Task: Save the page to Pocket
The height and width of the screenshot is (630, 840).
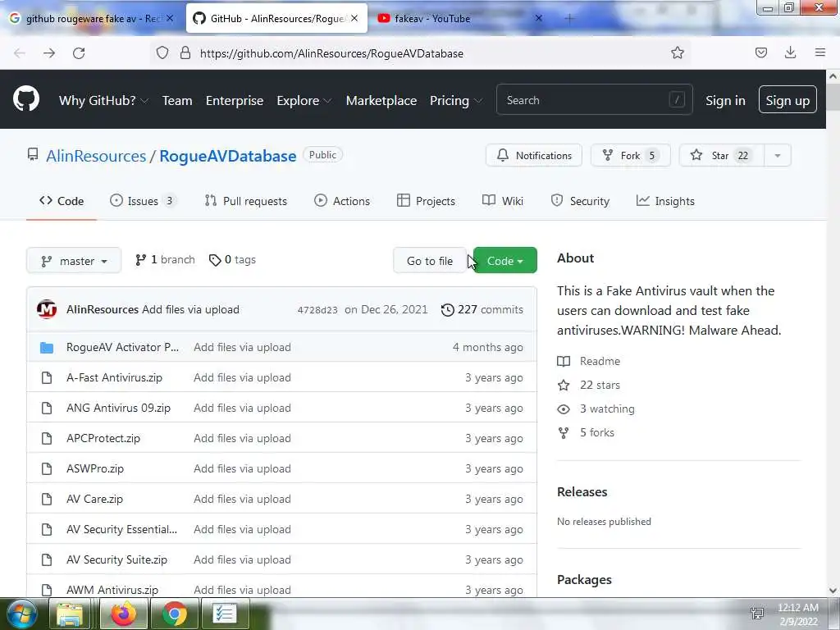Action: point(760,52)
